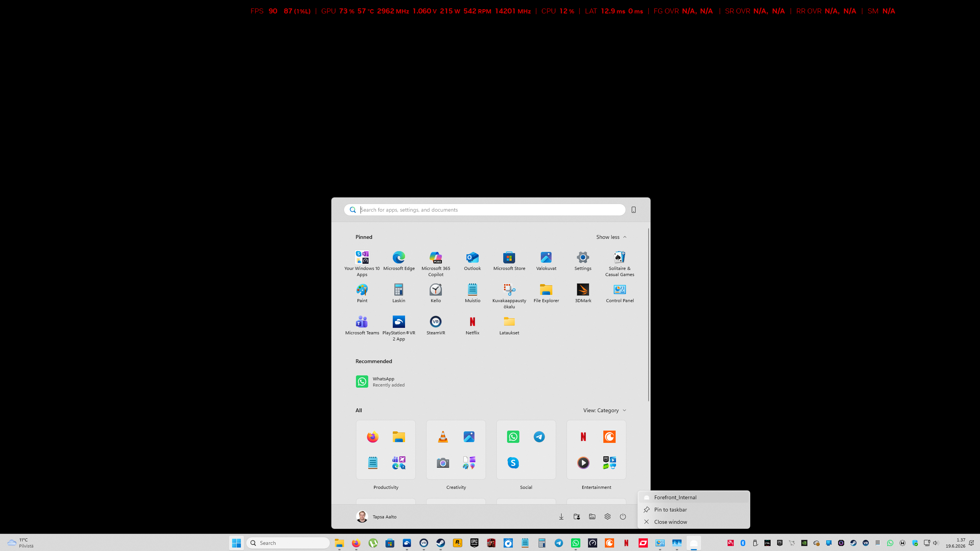This screenshot has width=980, height=551.
Task: Select Forefront_Internal in the jump list
Action: [693, 497]
